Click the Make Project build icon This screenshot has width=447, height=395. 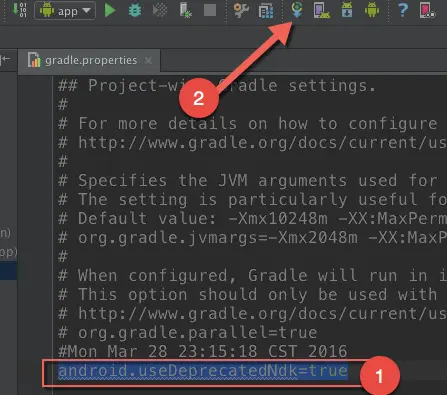(x=19, y=10)
